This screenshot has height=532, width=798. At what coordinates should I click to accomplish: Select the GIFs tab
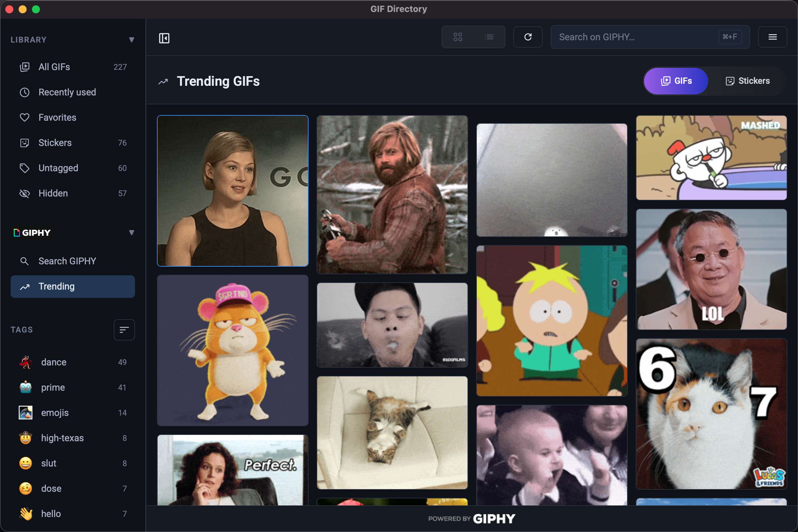[x=676, y=81]
